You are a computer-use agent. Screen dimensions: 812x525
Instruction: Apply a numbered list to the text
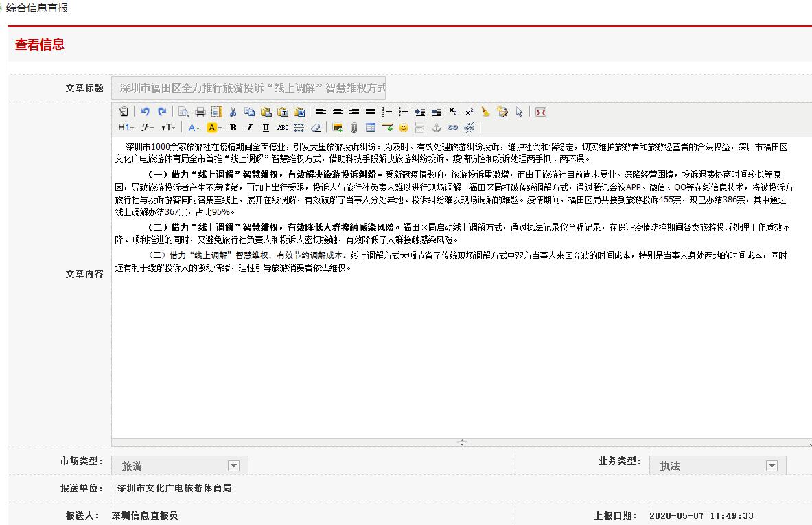[386, 111]
